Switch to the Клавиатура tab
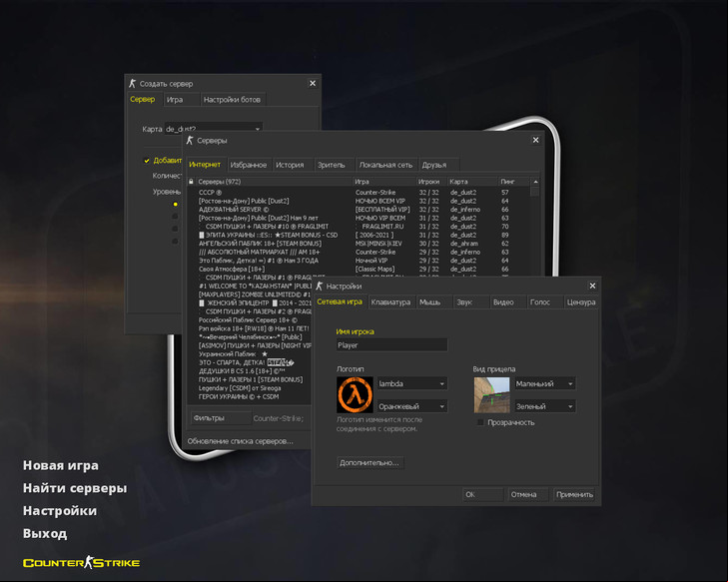Viewport: 728px width, 582px height. (x=390, y=302)
